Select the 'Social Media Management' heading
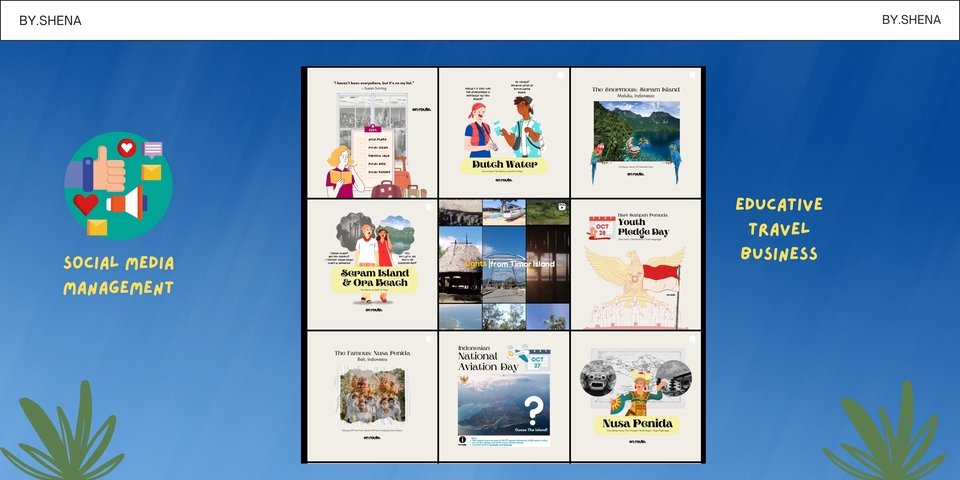Viewport: 960px width, 480px height. pyautogui.click(x=119, y=276)
